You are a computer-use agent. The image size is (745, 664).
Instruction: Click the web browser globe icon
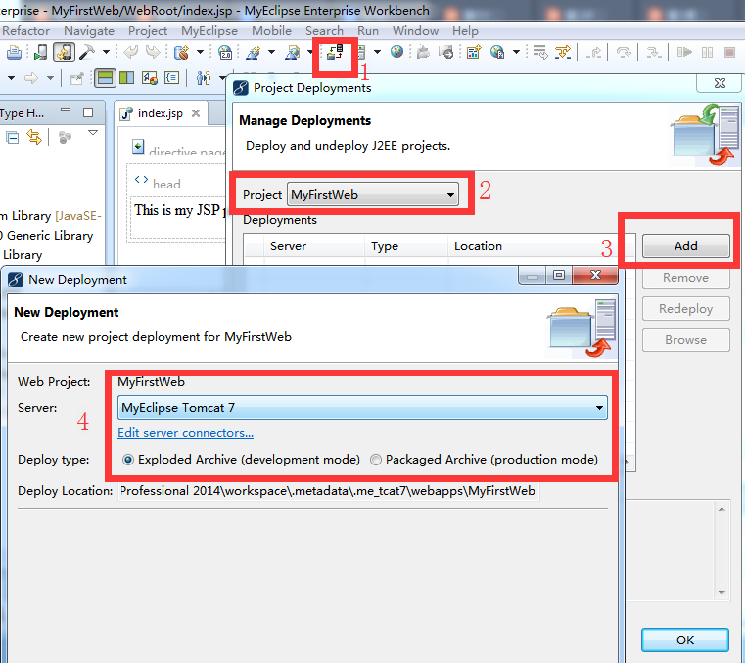tap(397, 52)
